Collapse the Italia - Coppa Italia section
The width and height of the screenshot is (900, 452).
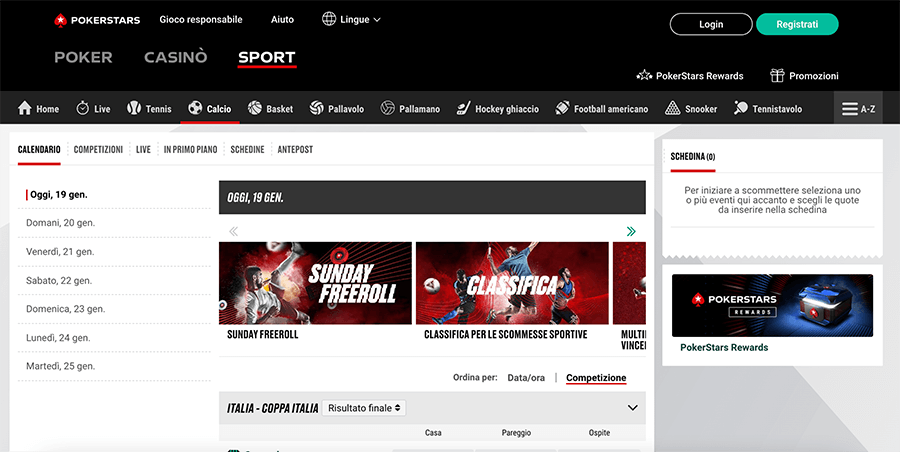(633, 408)
